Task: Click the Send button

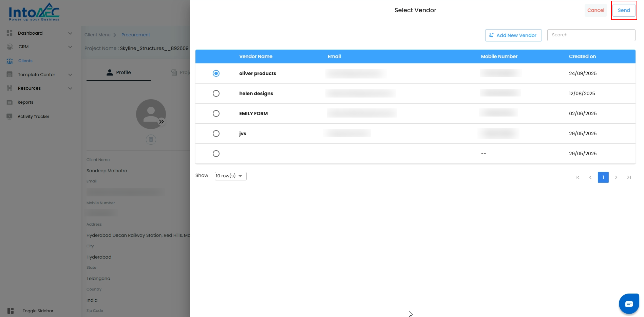Action: coord(624,10)
